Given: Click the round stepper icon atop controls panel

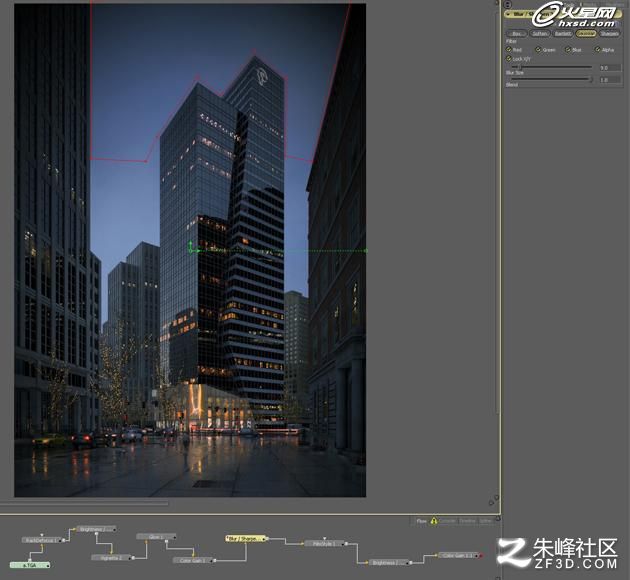Looking at the screenshot, I should pos(508,4).
